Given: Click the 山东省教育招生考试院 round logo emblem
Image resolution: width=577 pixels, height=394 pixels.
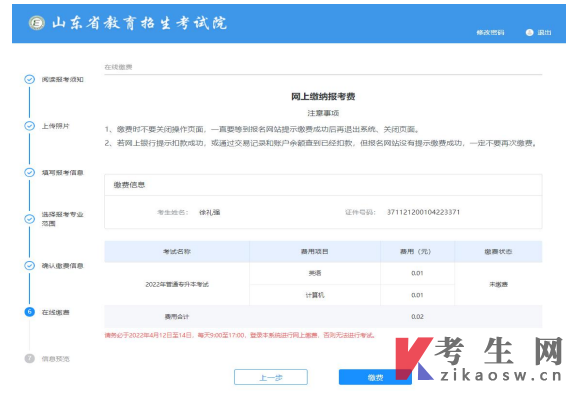Looking at the screenshot, I should click(37, 23).
